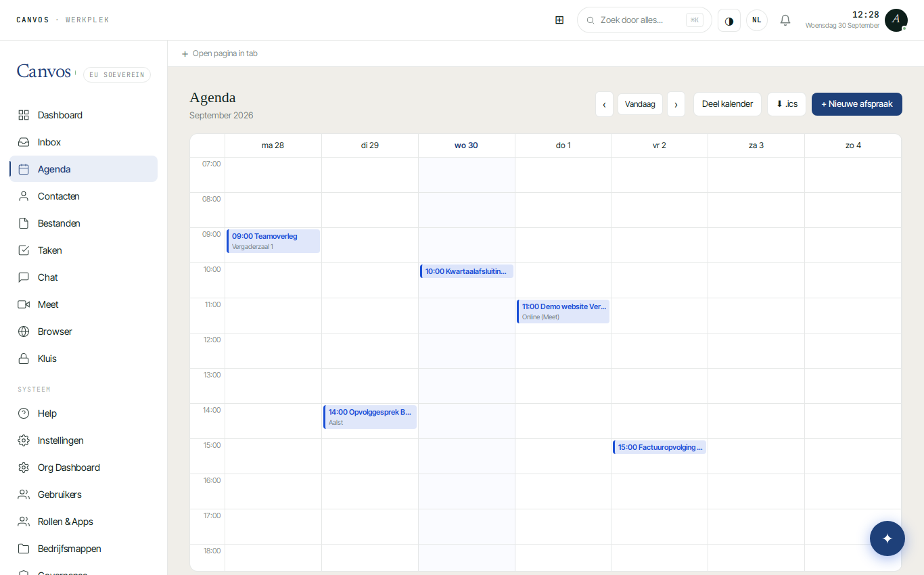This screenshot has width=924, height=575.
Task: Open the user avatar menu
Action: (x=896, y=20)
